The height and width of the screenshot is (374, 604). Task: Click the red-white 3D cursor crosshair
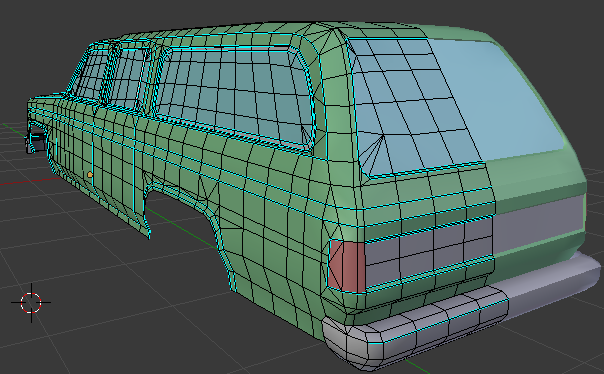(31, 302)
